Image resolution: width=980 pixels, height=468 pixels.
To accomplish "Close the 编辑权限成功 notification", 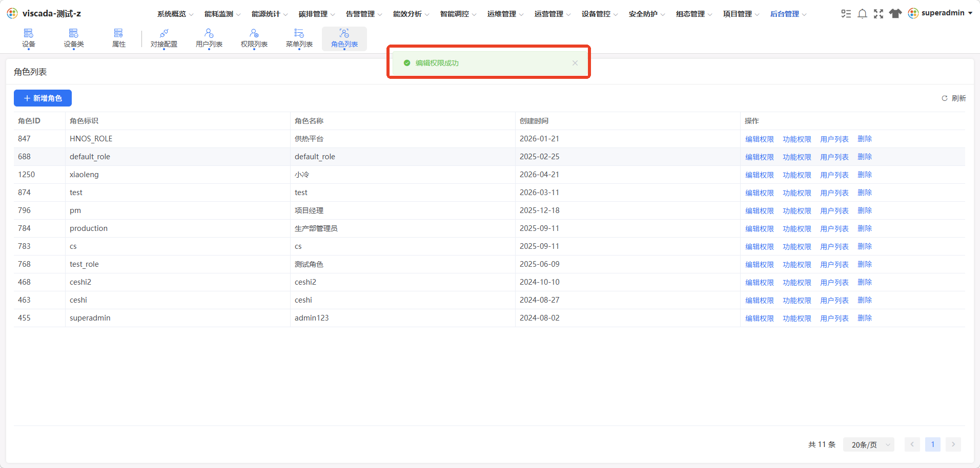I will pos(575,63).
